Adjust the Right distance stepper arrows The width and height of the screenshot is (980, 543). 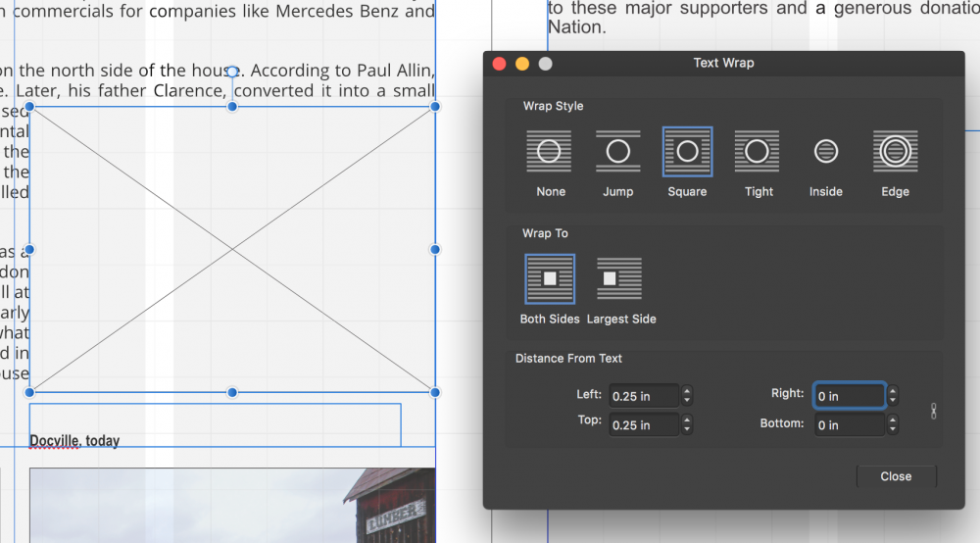coord(893,396)
